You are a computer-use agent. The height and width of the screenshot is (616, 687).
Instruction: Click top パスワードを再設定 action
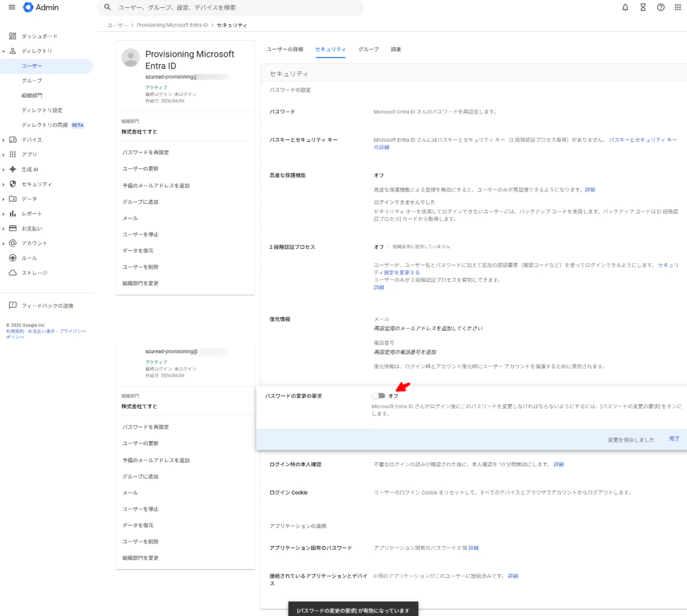pos(145,153)
